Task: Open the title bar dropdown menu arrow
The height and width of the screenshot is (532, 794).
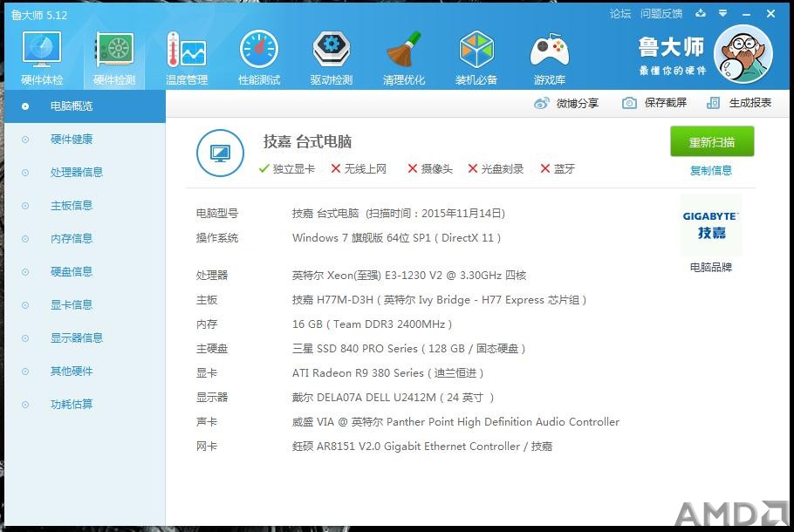Action: coord(723,14)
